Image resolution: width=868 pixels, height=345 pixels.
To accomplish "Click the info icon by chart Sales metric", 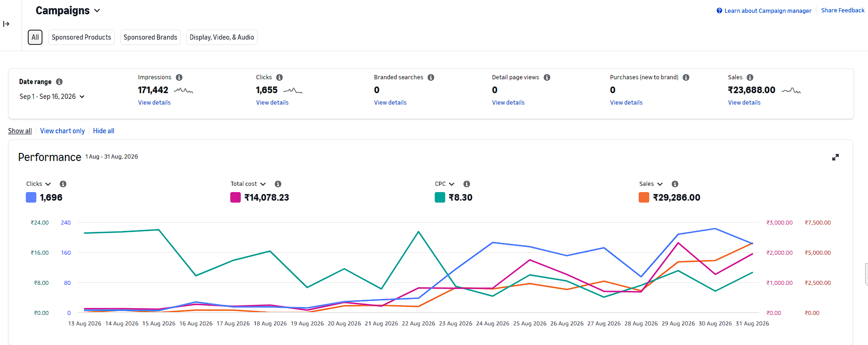I will 675,184.
